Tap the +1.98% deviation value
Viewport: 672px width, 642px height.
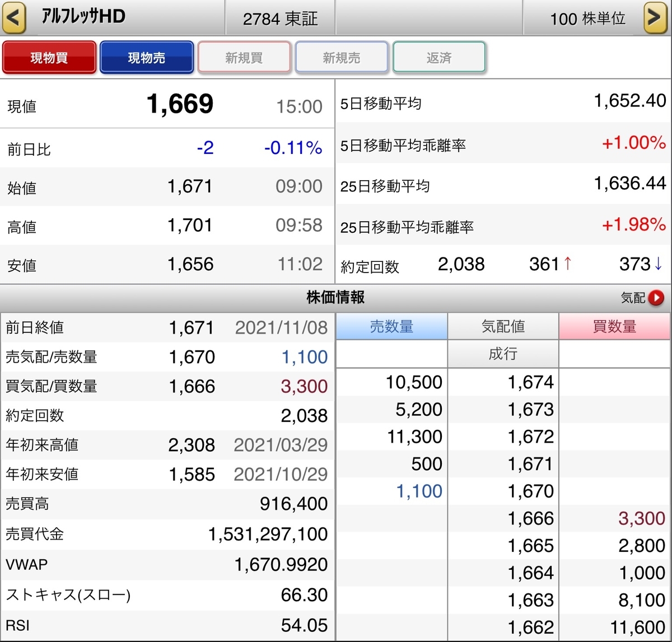(634, 225)
